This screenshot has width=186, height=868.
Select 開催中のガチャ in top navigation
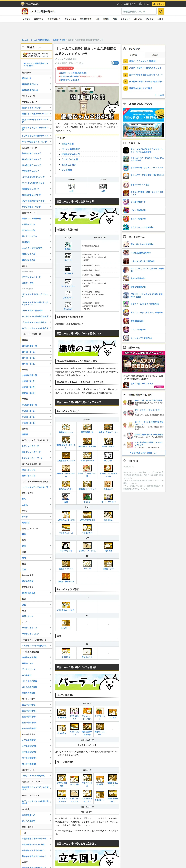click(x=54, y=19)
